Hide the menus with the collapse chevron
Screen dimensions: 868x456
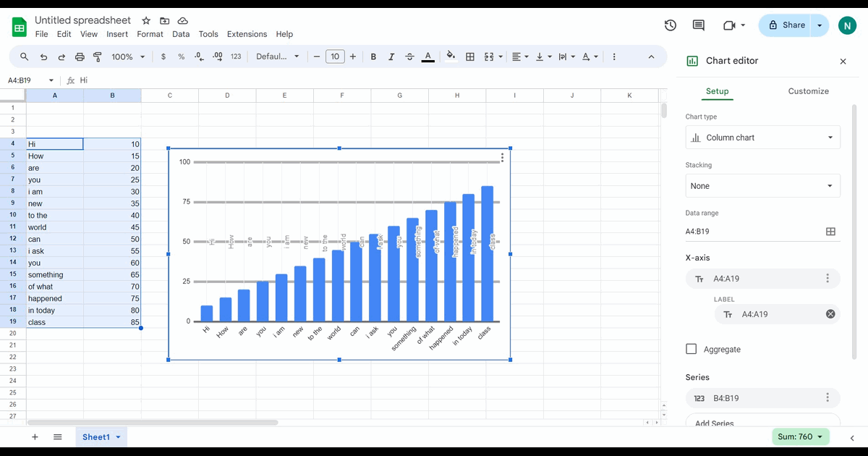[651, 56]
